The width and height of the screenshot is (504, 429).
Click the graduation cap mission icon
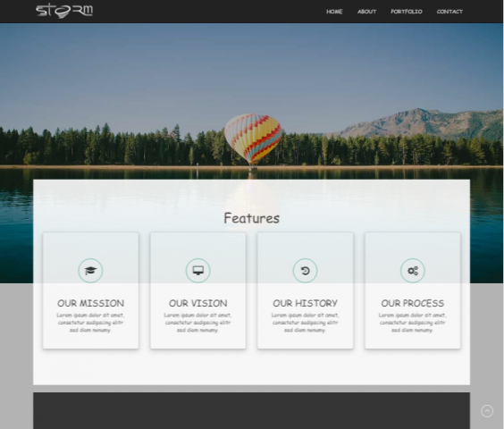tap(90, 271)
